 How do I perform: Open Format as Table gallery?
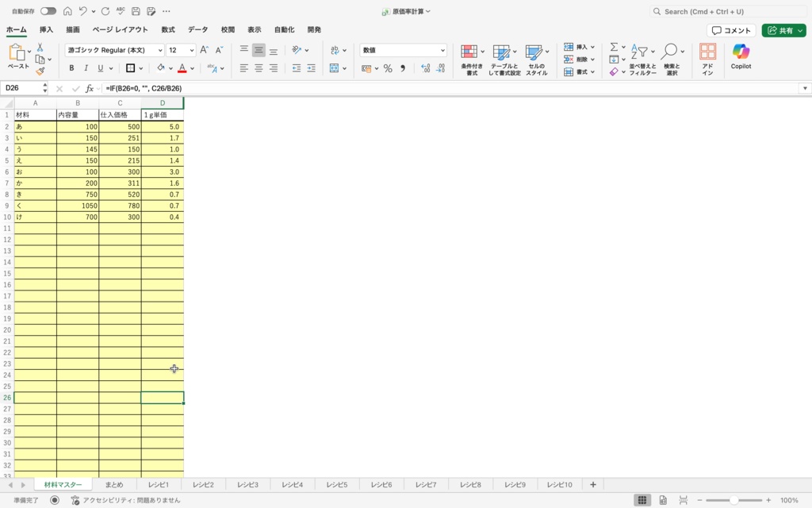point(504,60)
